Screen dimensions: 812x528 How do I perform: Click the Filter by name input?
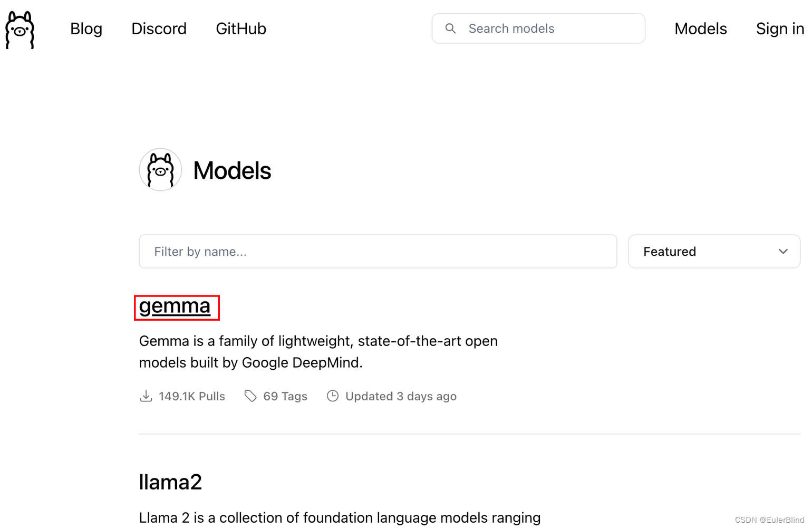(378, 252)
